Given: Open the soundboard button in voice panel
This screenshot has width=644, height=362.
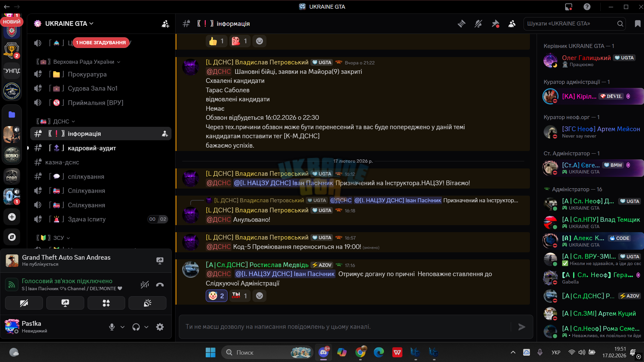Looking at the screenshot, I should point(148,303).
